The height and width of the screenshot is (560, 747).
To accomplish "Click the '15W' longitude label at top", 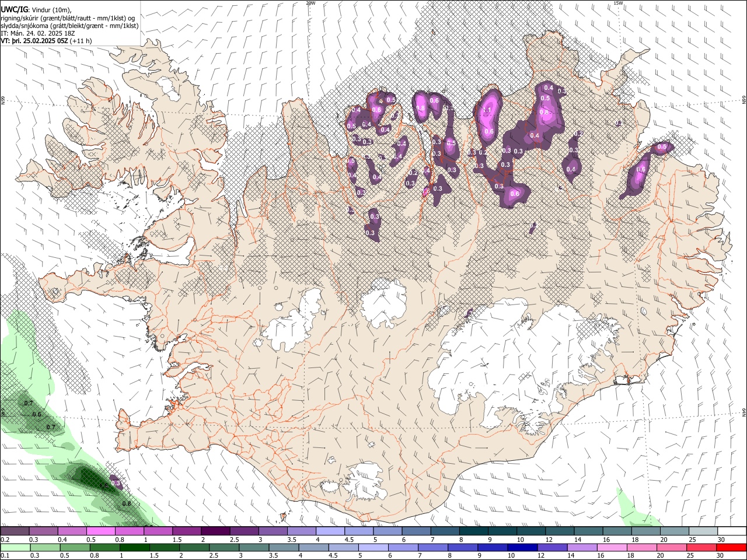I will pos(618,3).
